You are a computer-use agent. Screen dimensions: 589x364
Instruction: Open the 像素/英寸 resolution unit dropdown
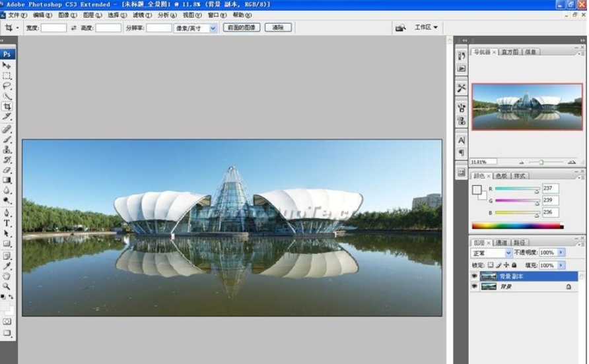point(195,28)
